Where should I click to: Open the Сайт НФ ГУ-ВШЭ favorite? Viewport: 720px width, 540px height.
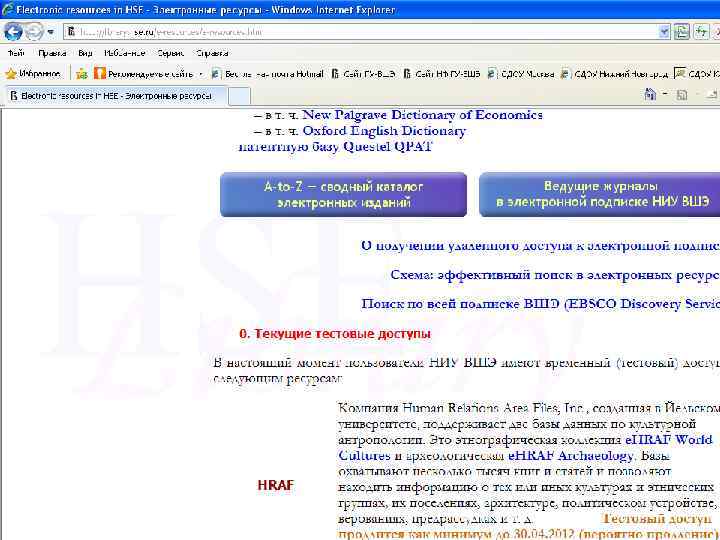click(442, 73)
